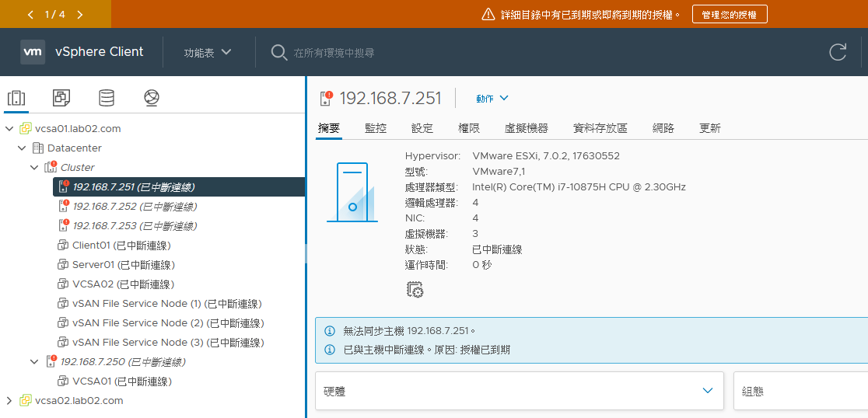
Task: Select Server01 (已中斷連線) in tree
Action: (x=124, y=265)
